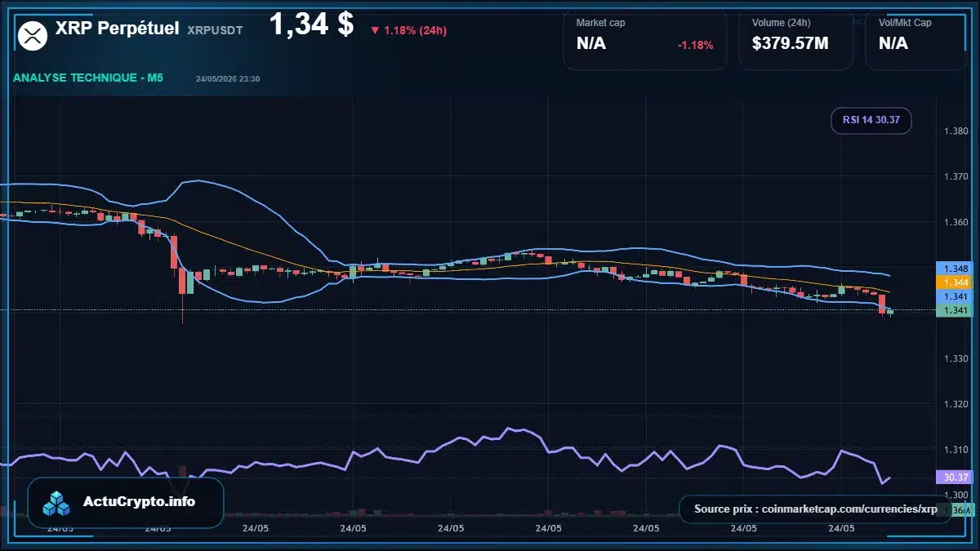
Task: Select the Volume (24h) card
Action: point(795,39)
